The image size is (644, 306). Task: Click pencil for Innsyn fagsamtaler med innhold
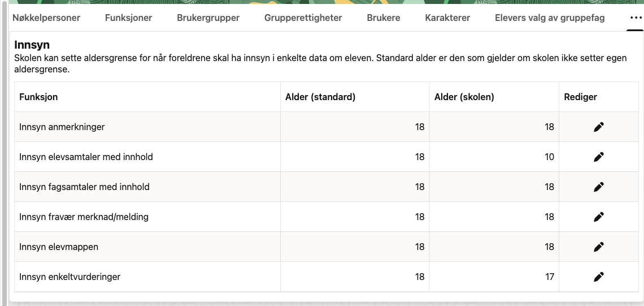tap(599, 187)
